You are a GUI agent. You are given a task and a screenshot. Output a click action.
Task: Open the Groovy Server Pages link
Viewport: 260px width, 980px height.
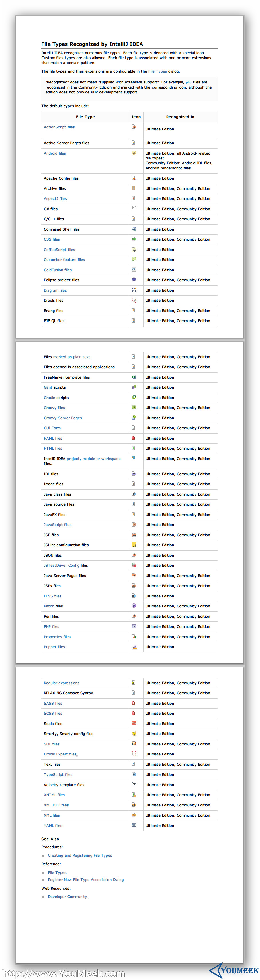[63, 418]
